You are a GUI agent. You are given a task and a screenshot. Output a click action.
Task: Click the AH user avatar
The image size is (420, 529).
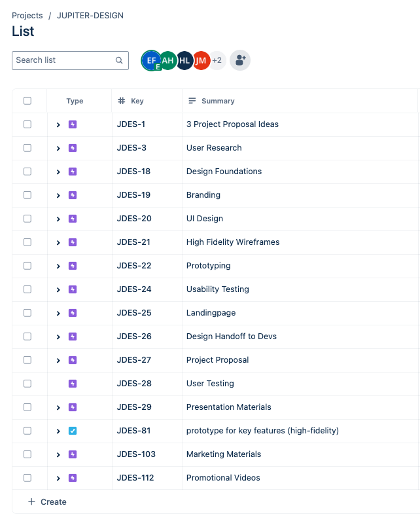point(169,60)
